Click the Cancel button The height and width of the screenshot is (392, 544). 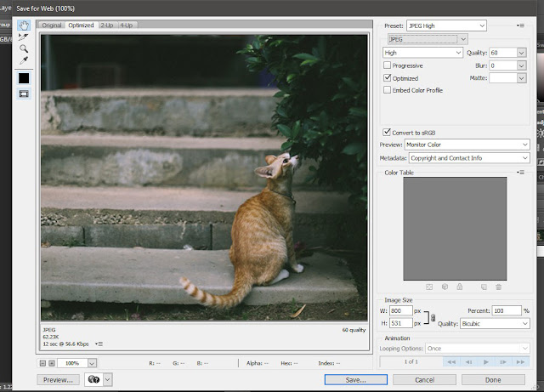coord(424,380)
